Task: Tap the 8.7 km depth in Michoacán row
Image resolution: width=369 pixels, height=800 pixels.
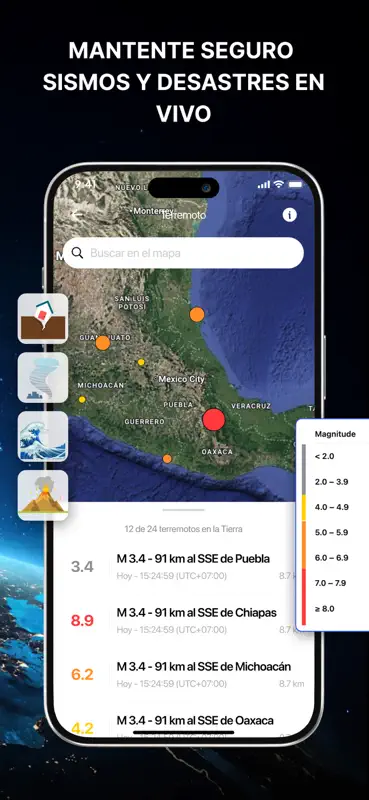Action: click(292, 684)
